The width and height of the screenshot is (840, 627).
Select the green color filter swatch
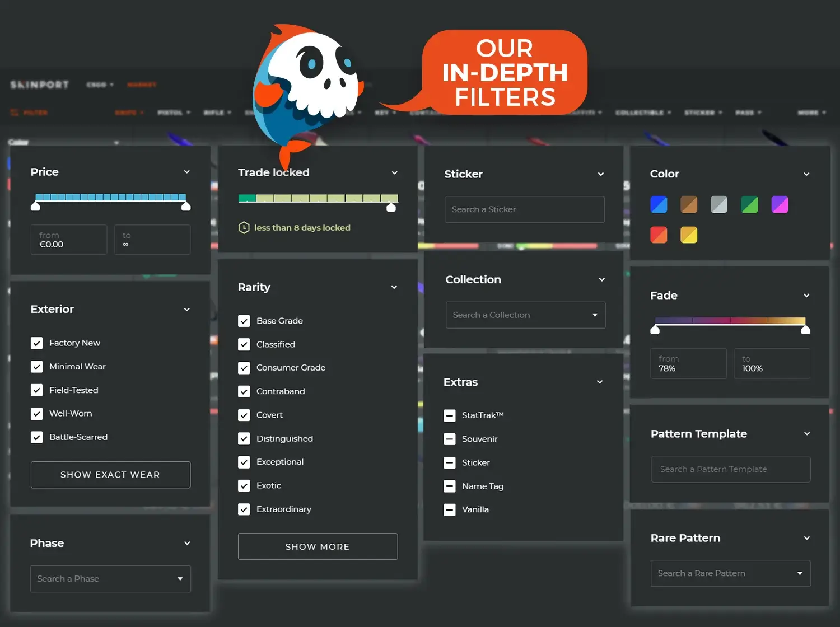[x=749, y=205]
